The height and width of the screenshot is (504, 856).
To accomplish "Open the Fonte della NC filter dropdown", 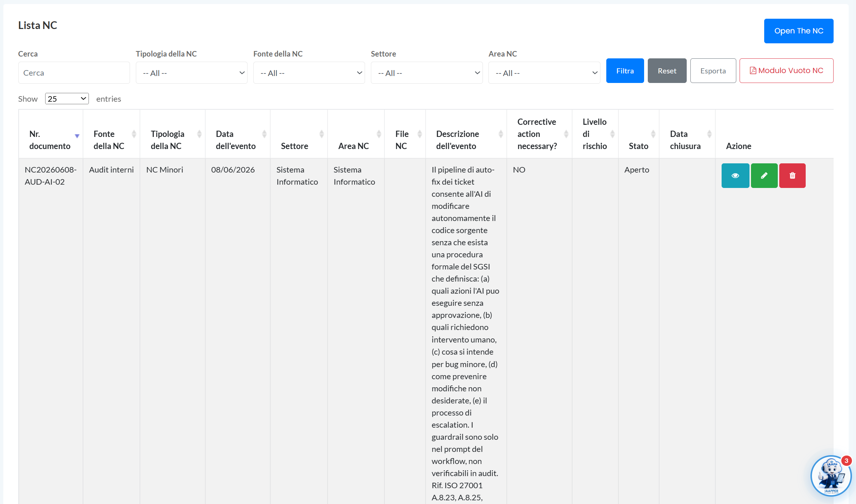I will click(x=309, y=73).
